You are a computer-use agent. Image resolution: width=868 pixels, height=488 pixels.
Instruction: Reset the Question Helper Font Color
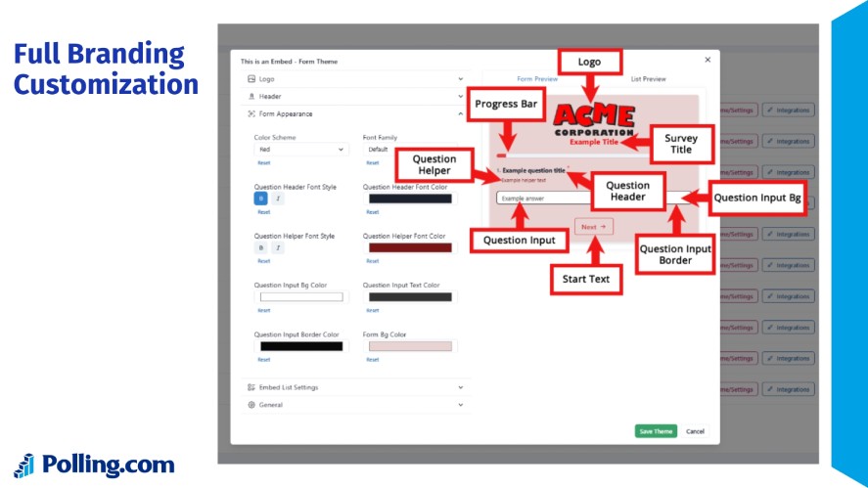(373, 261)
